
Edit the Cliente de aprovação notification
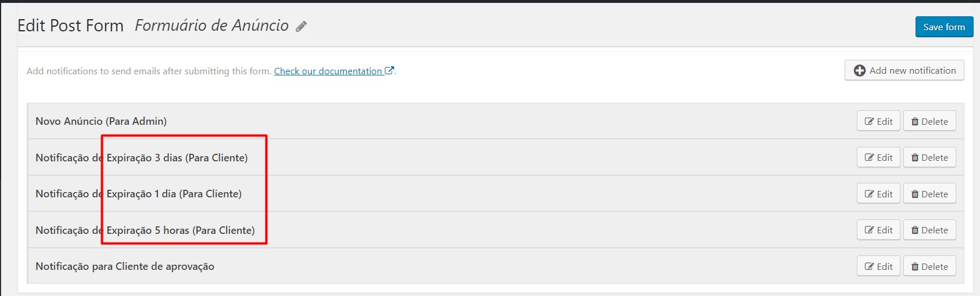tap(878, 266)
